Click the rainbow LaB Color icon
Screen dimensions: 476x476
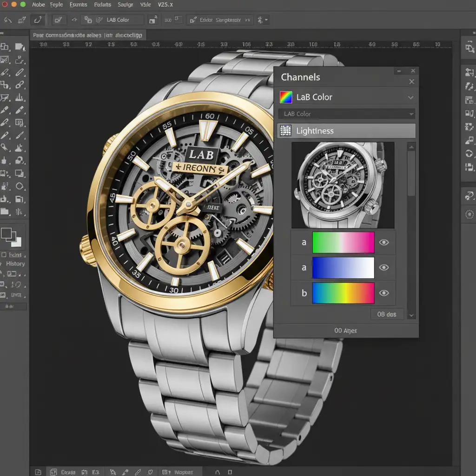(x=286, y=97)
